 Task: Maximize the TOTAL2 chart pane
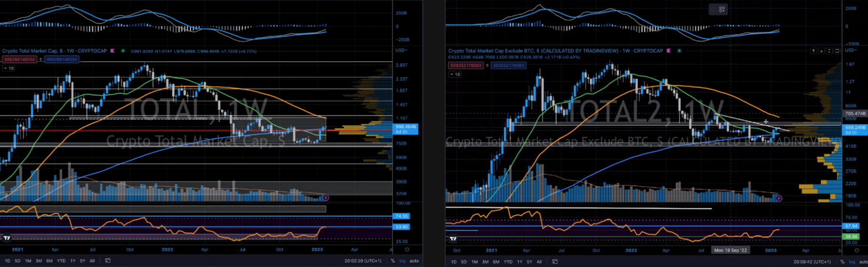[837, 51]
